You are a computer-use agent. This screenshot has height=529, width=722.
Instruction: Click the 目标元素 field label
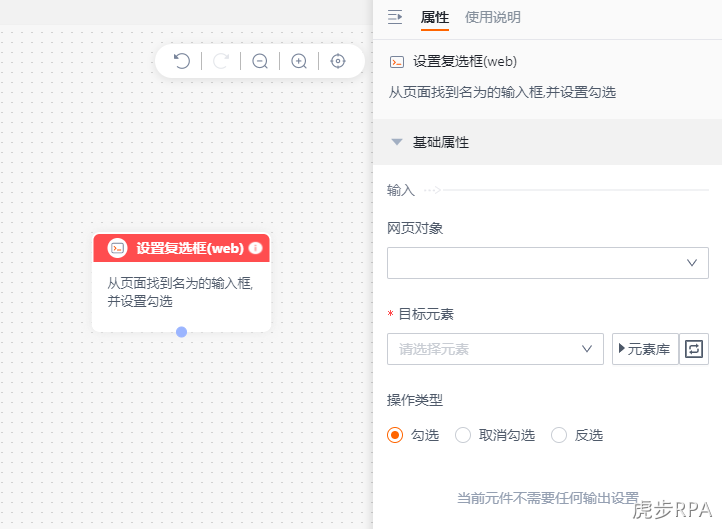pos(426,314)
